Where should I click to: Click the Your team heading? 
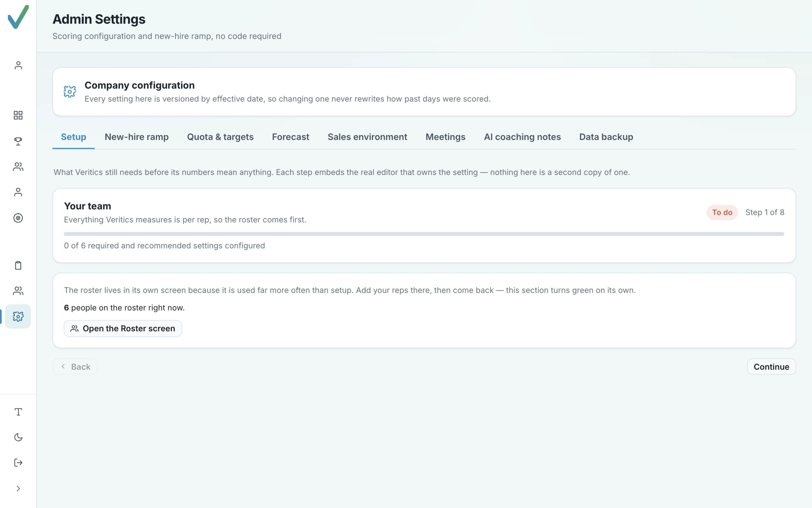point(88,206)
